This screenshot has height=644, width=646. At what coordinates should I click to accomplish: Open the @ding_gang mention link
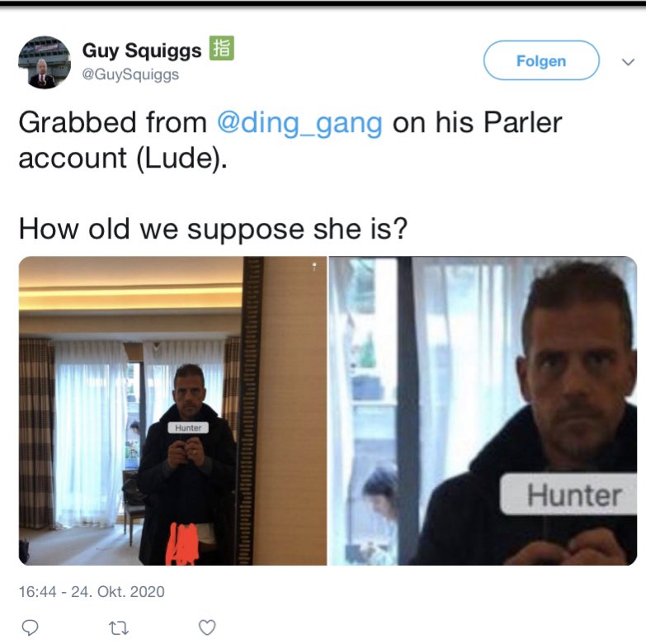(299, 122)
